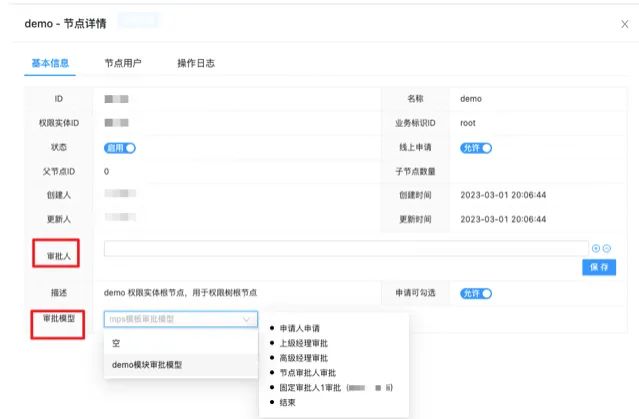Click the 申请人申请 step in preview

click(x=300, y=329)
